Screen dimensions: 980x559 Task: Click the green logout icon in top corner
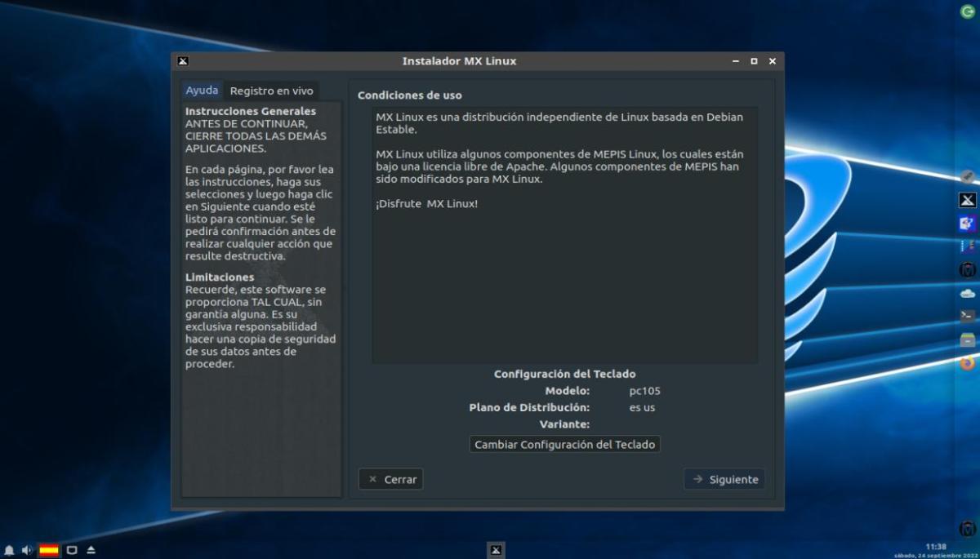click(x=968, y=11)
